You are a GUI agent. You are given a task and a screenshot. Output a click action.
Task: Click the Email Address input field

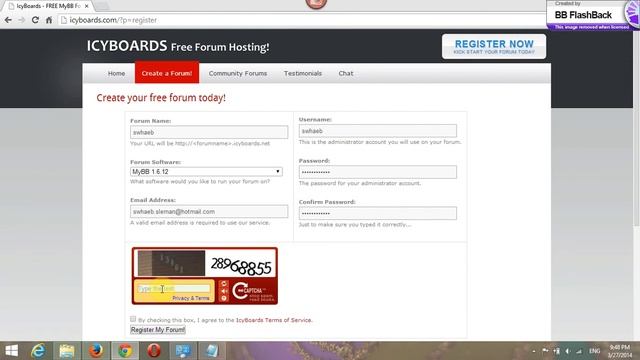pos(209,211)
